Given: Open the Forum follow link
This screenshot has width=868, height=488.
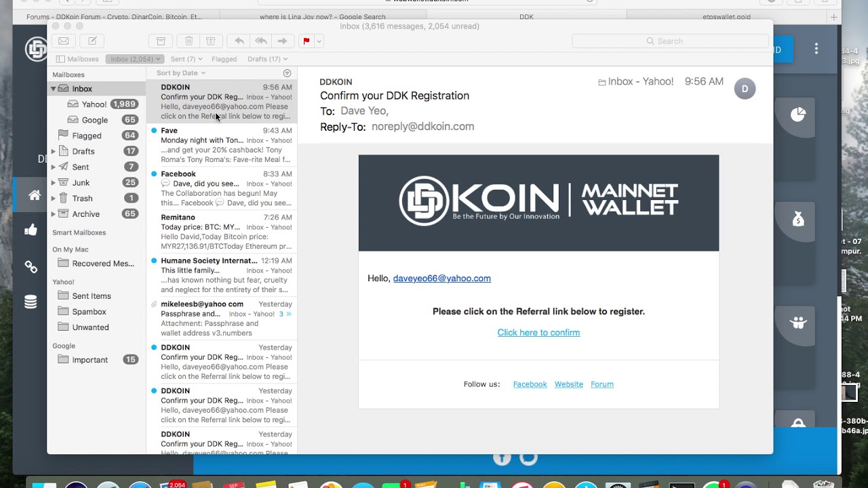Looking at the screenshot, I should point(602,384).
